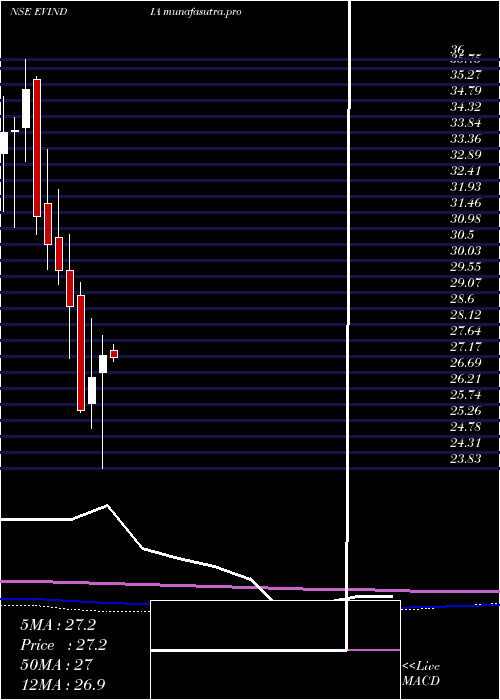Click the small last red candlestick near 27.17
The image size is (500, 700).
point(114,354)
